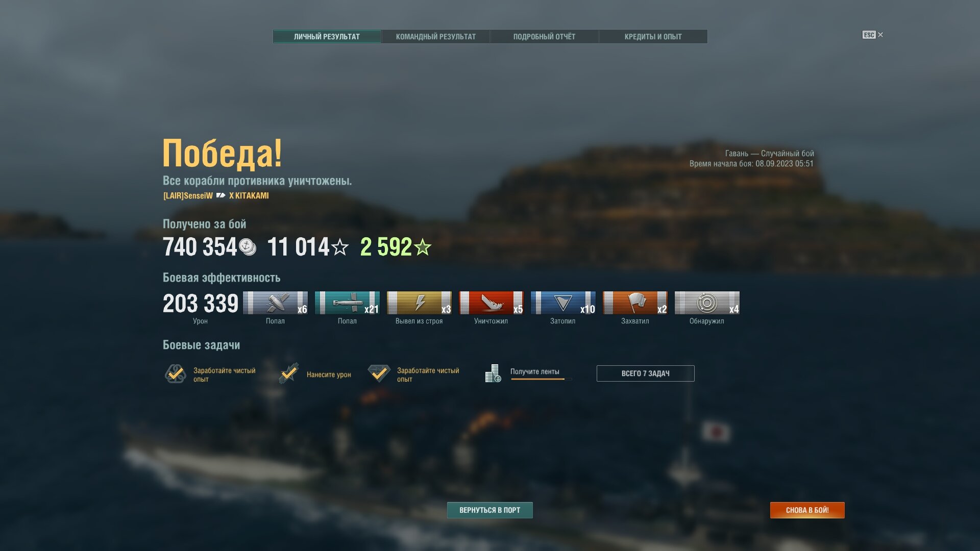Click Вернуться в порт button
This screenshot has width=980, height=551.
coord(490,510)
